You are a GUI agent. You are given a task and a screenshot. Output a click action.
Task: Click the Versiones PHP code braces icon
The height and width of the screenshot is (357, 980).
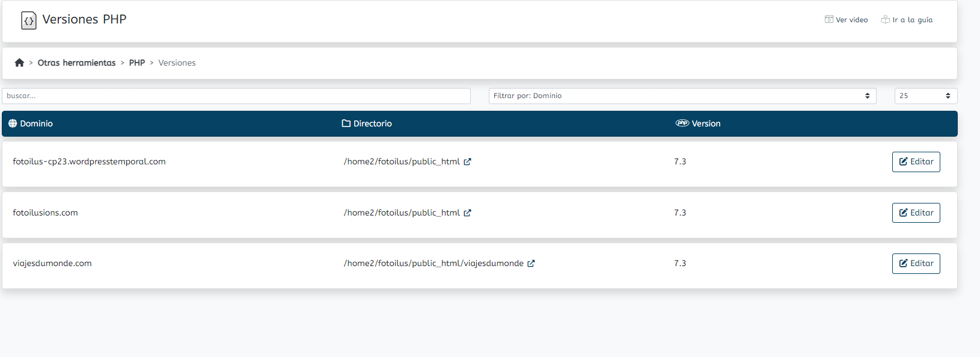pos(29,20)
